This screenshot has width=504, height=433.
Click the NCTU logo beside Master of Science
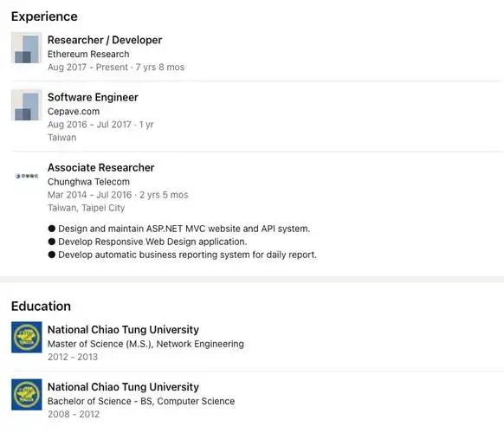point(26,337)
